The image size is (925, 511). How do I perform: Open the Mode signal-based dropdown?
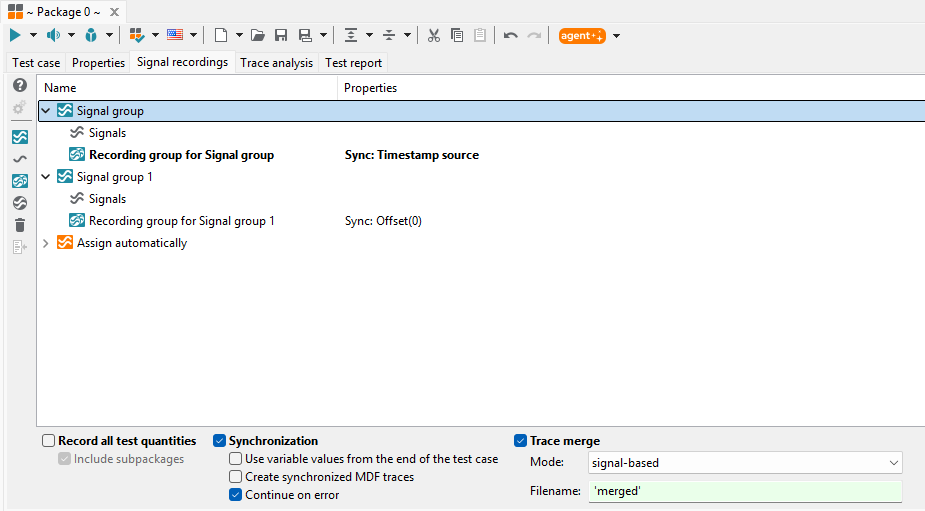click(x=745, y=463)
